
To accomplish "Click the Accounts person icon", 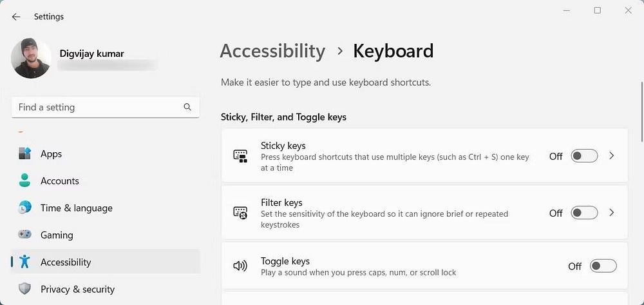I will 24,181.
